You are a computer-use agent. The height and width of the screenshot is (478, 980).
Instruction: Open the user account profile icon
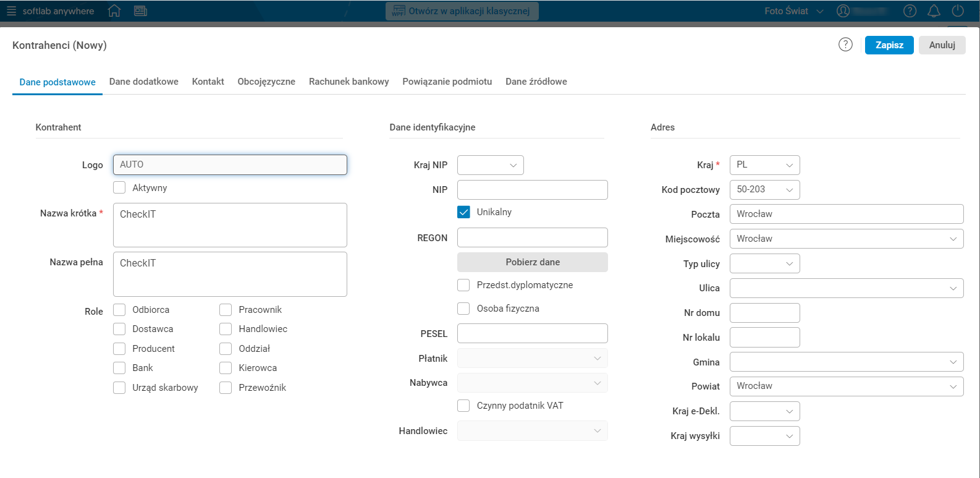(843, 11)
